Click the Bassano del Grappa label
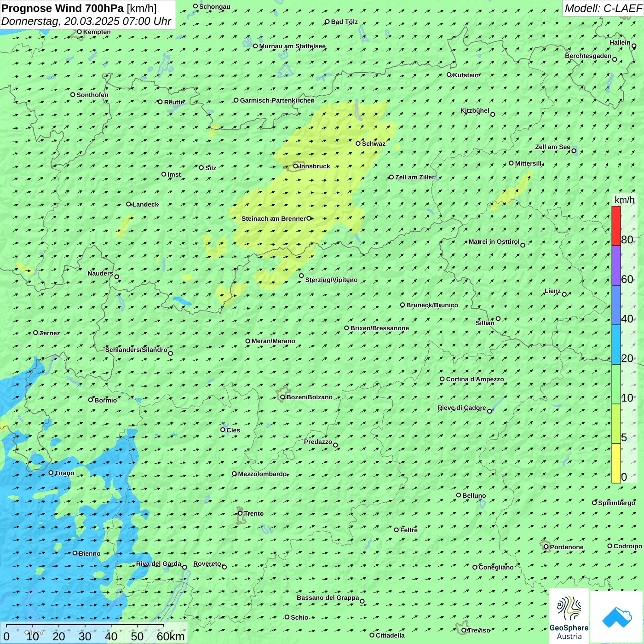 click(328, 598)
